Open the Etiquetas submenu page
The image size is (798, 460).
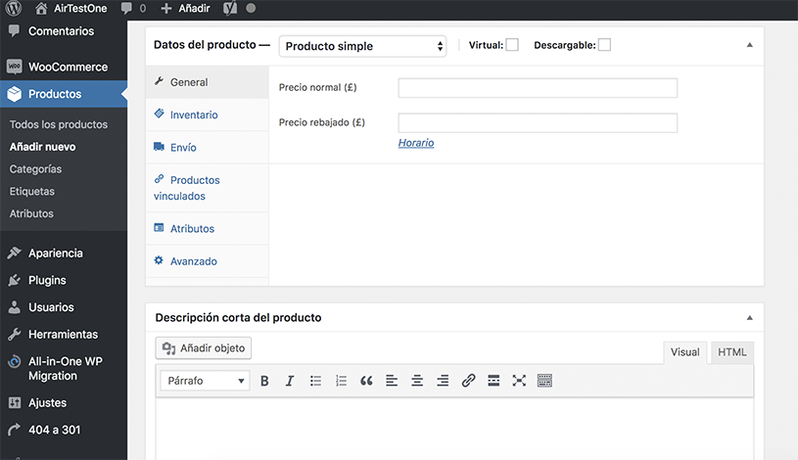(x=32, y=191)
